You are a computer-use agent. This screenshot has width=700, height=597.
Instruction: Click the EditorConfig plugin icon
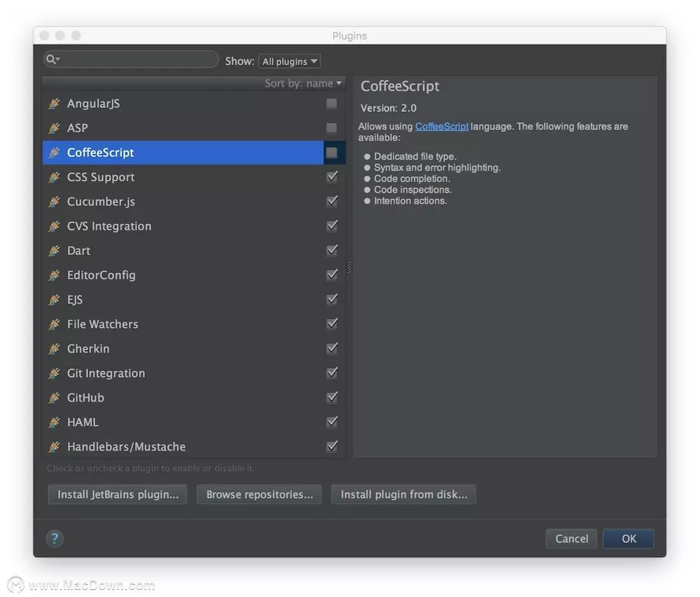click(x=54, y=275)
